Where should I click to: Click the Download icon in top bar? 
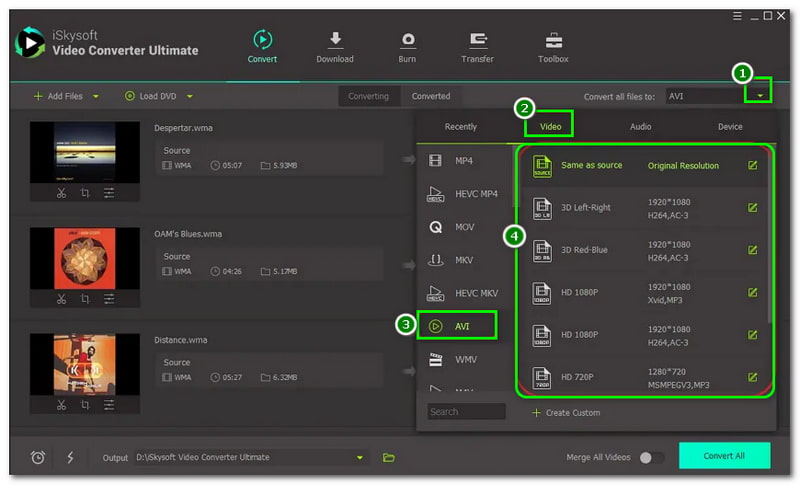[335, 40]
